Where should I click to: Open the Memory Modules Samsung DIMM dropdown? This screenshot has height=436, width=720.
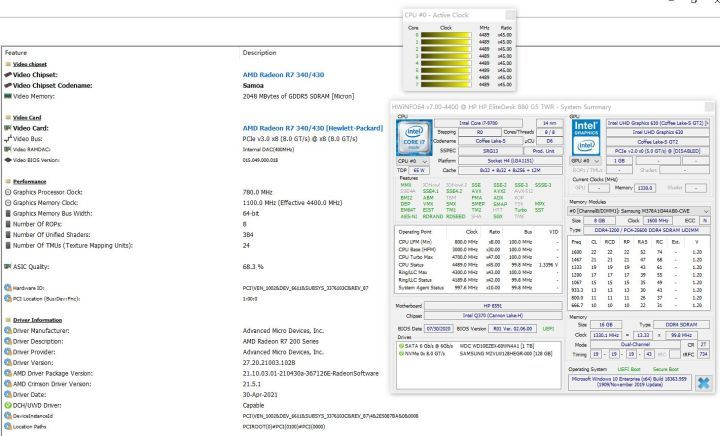[x=639, y=211]
